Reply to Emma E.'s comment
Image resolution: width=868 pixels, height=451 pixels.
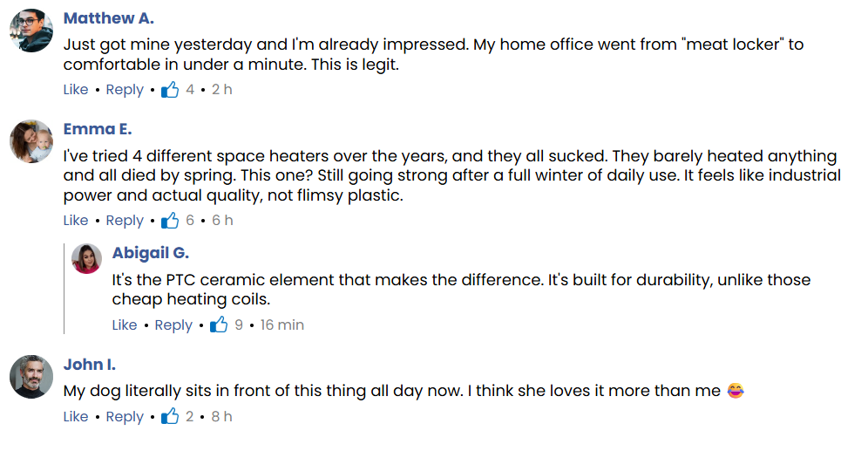click(125, 220)
